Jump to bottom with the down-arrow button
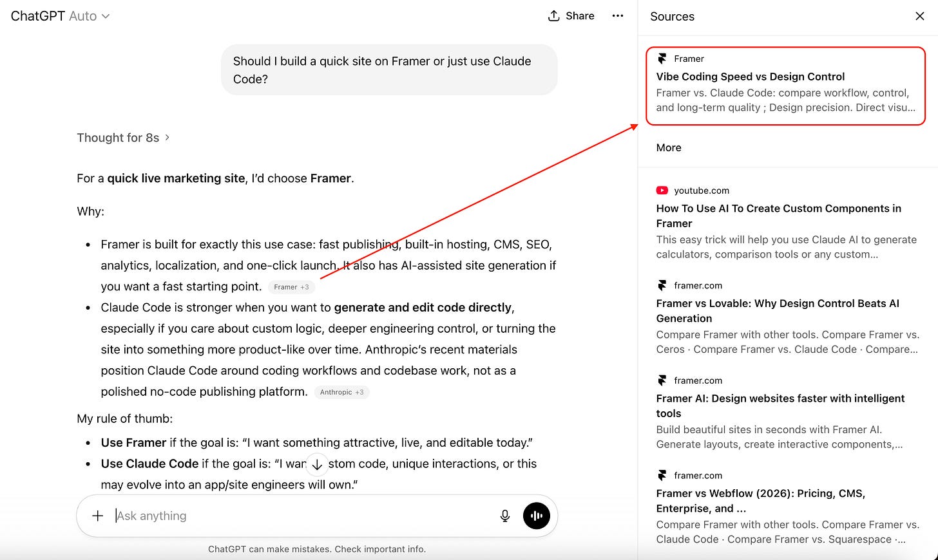The width and height of the screenshot is (938, 560). (x=317, y=464)
